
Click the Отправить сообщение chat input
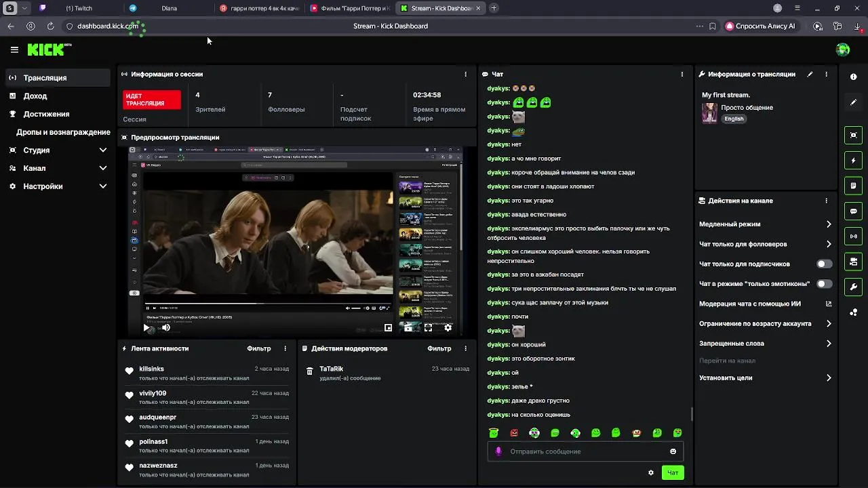pyautogui.click(x=585, y=451)
